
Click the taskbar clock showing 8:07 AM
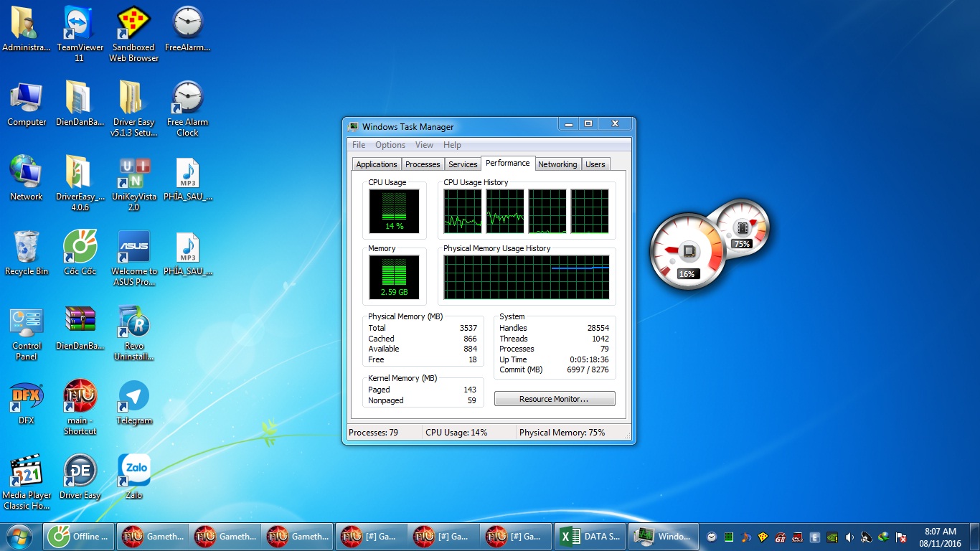point(940,537)
